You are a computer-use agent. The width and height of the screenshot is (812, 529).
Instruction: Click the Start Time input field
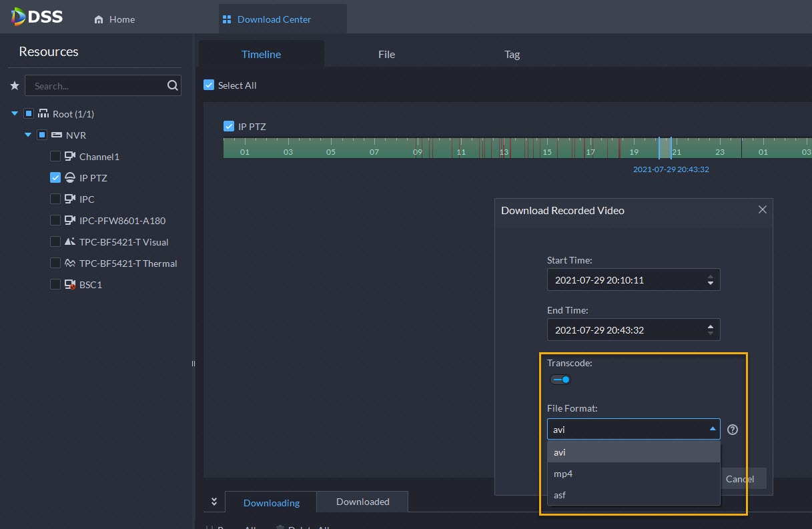pyautogui.click(x=624, y=280)
